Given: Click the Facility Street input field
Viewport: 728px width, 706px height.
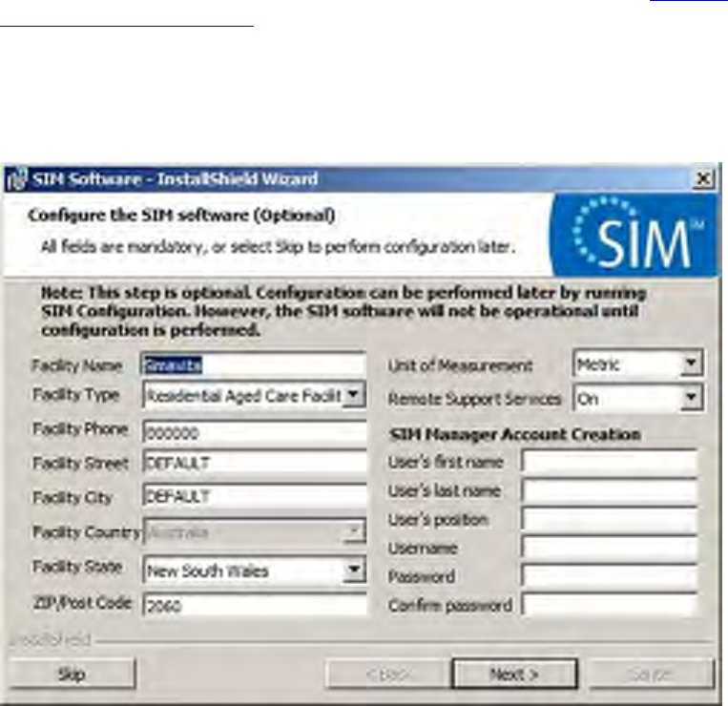Looking at the screenshot, I should coord(255,463).
